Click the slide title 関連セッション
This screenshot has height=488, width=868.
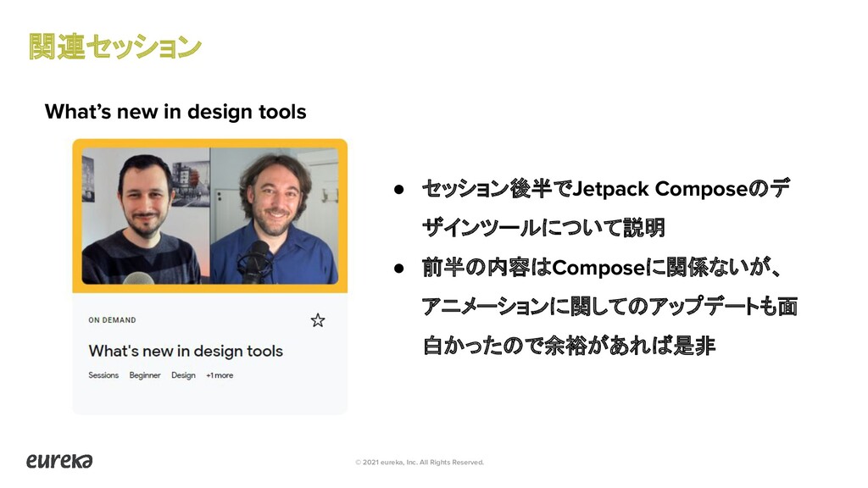(114, 47)
